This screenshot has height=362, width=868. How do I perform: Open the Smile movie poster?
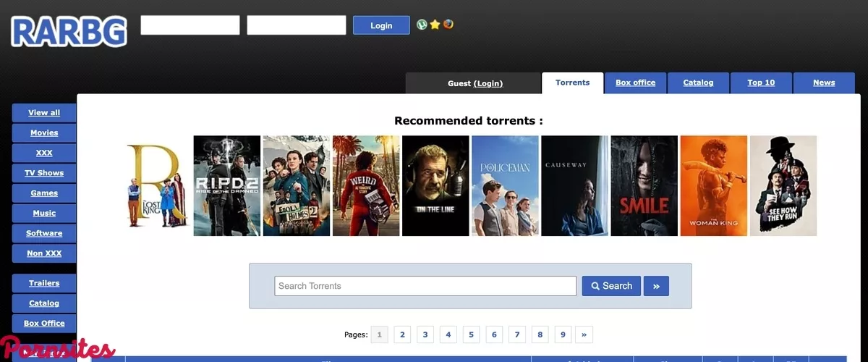coord(644,186)
